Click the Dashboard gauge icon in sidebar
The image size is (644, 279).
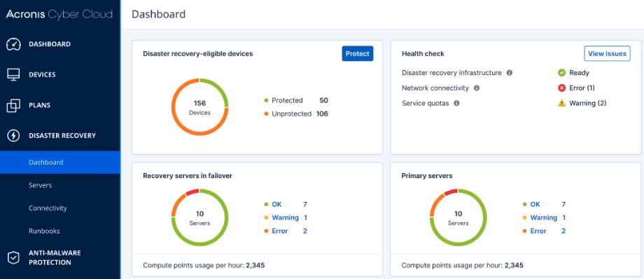(13, 44)
